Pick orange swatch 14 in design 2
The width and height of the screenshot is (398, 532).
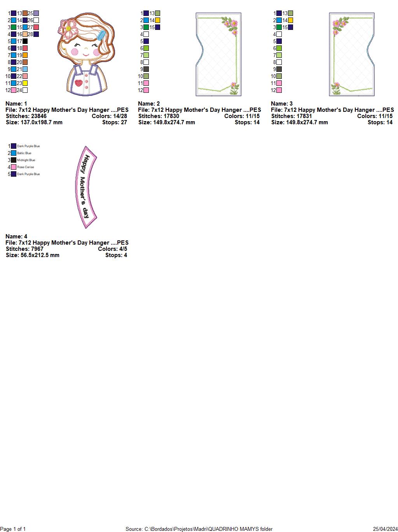pos(157,20)
